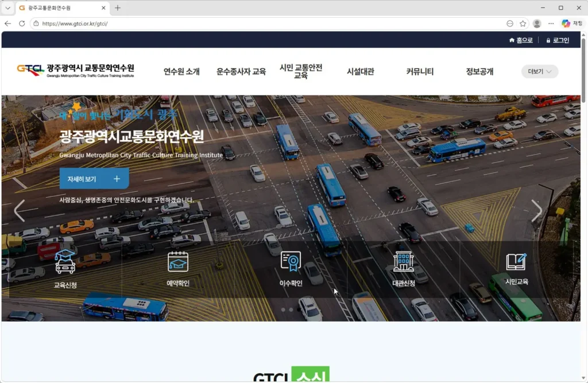Add page to favorites star icon

coord(523,24)
